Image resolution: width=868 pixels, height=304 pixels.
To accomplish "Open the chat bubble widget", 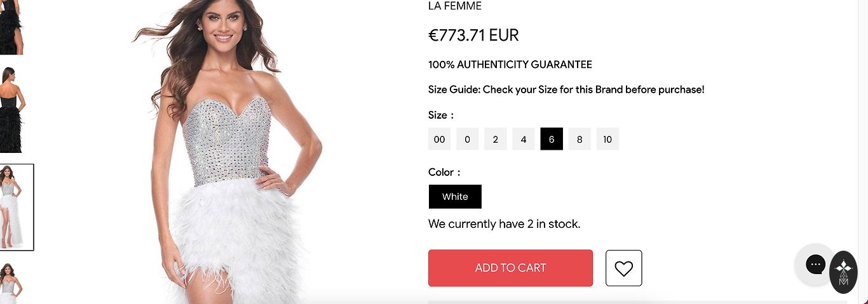I will [x=815, y=264].
